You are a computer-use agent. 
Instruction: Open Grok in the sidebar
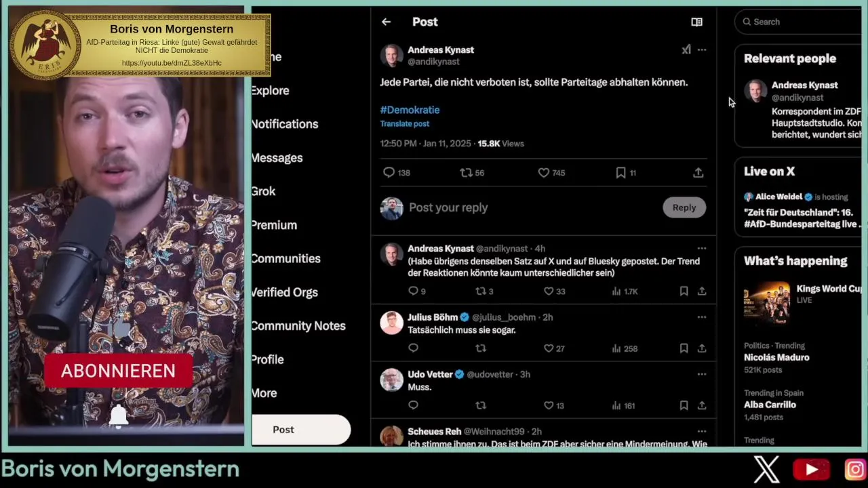click(264, 191)
